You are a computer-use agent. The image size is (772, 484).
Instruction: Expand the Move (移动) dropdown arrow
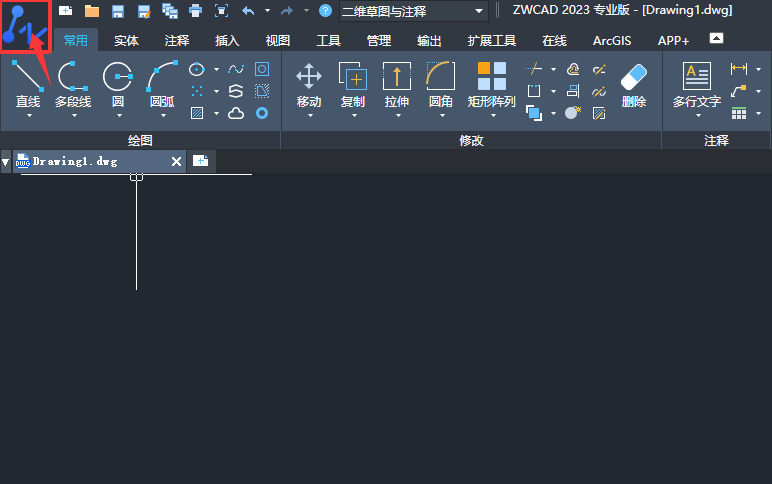(x=310, y=116)
